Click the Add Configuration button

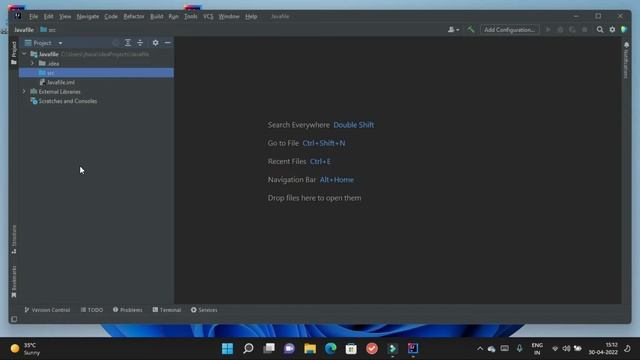pos(509,30)
